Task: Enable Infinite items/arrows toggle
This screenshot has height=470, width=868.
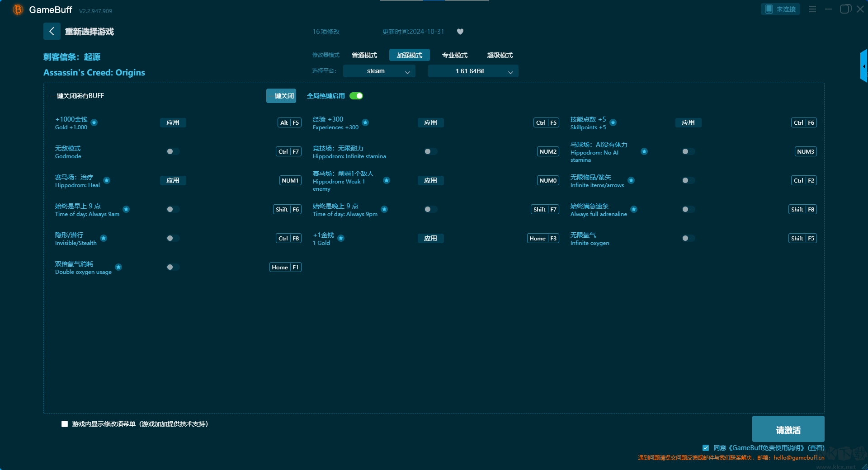Action: (688, 180)
